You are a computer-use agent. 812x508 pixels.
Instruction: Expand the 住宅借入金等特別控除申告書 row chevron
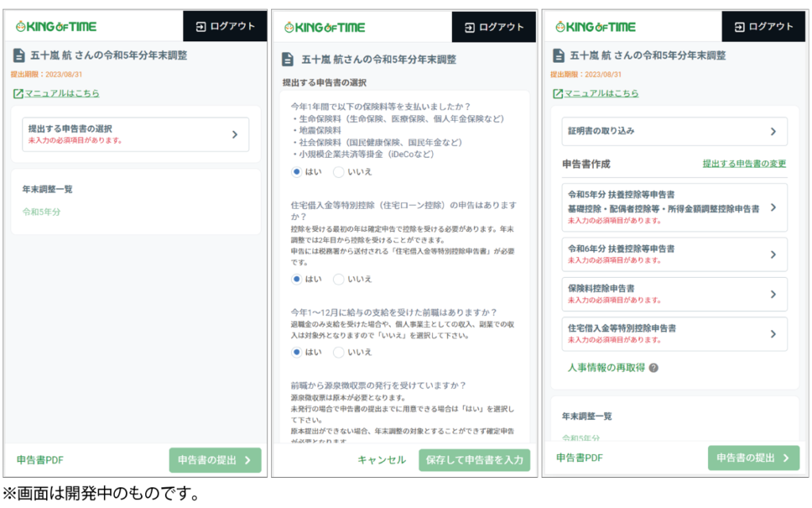click(773, 334)
